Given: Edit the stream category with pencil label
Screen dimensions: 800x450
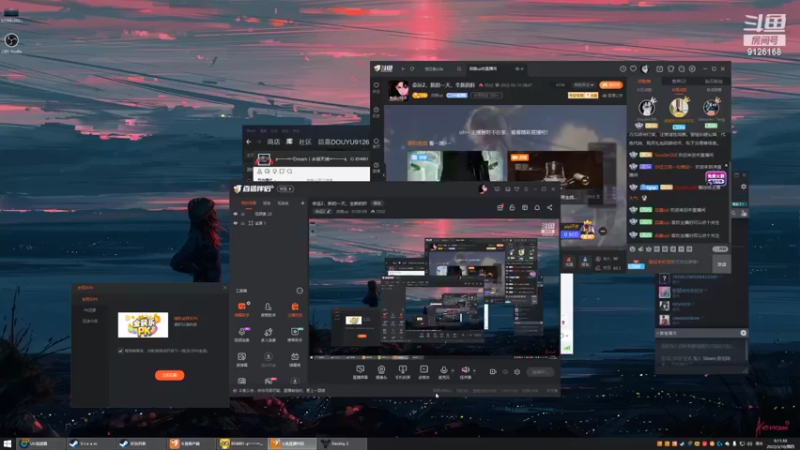Looking at the screenshot, I should click(x=322, y=211).
